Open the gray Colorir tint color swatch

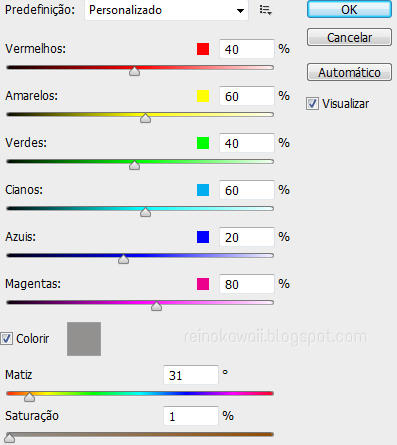pos(84,339)
